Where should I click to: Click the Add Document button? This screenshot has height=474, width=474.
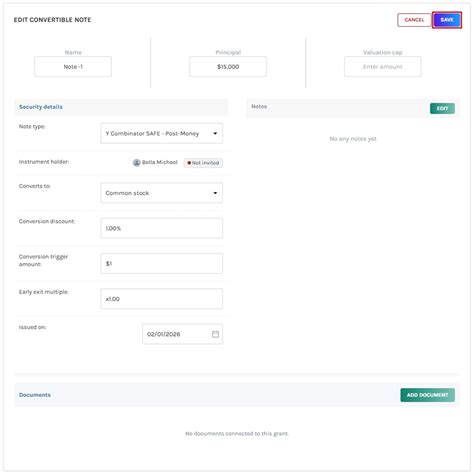(427, 395)
